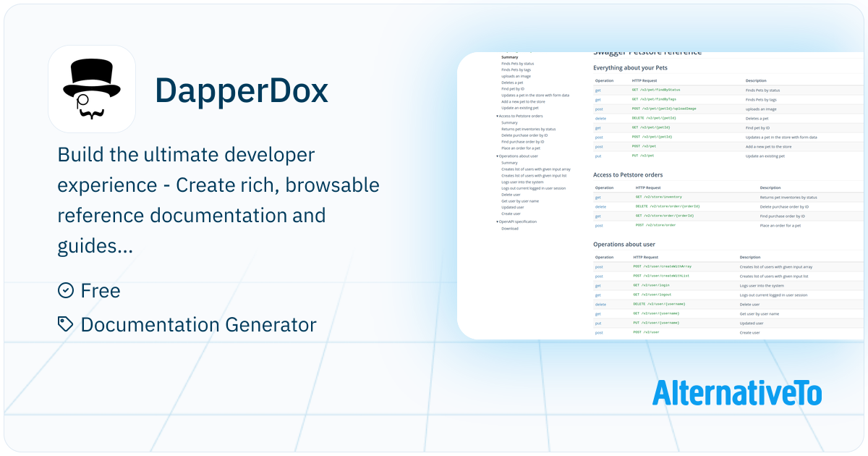The width and height of the screenshot is (868, 456).
Task: Open uploads an image sidebar entry
Action: (x=516, y=76)
